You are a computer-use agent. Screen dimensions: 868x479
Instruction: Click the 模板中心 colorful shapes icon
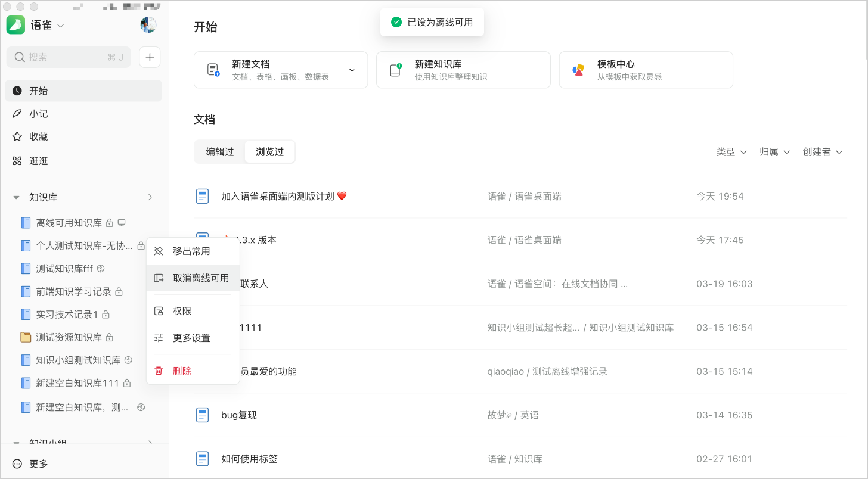pos(578,70)
